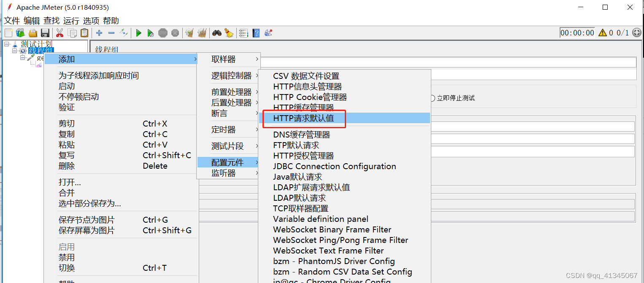This screenshot has width=644, height=283.
Task: Click the Reset Search brush icon
Action: coord(229,33)
